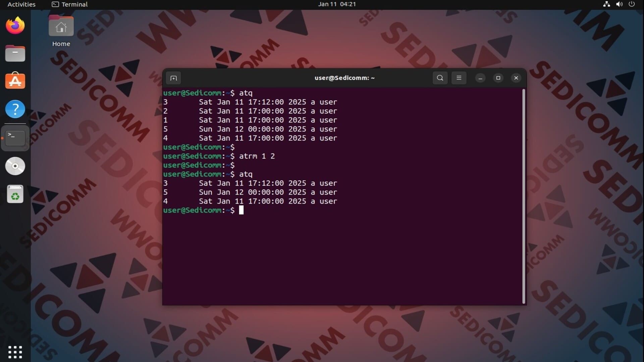Open the Terminal app menu
This screenshot has height=362, width=644.
pyautogui.click(x=70, y=4)
